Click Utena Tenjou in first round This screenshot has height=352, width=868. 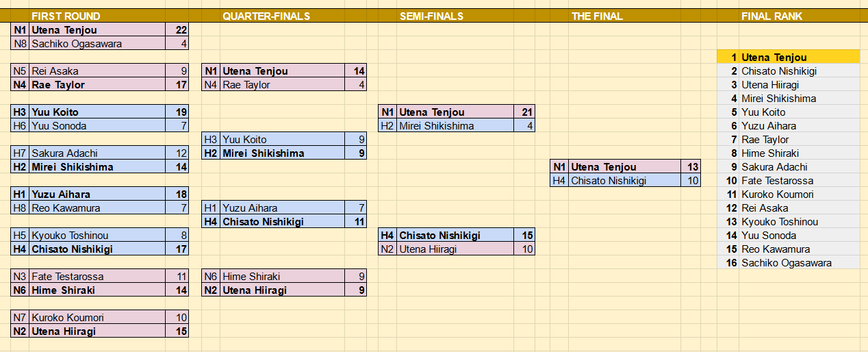tap(97, 30)
